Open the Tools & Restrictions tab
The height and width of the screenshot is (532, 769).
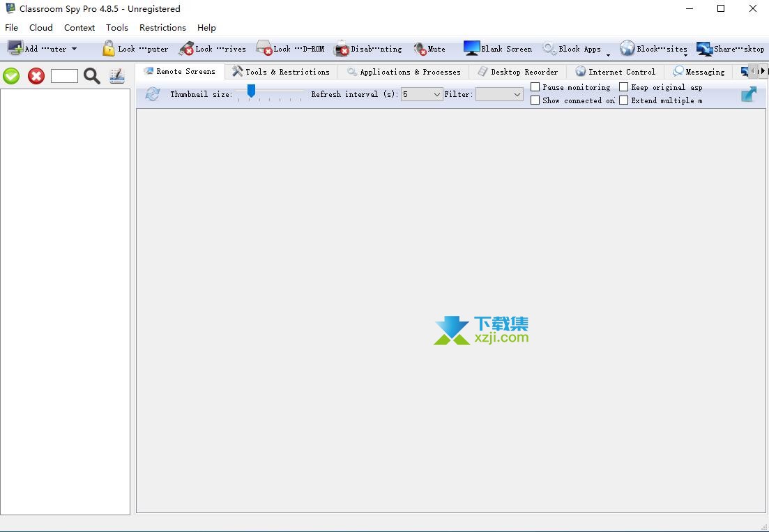(x=281, y=72)
